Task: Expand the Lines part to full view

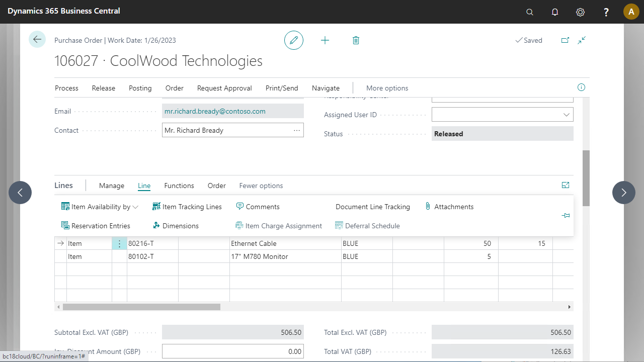Action: coord(566,186)
